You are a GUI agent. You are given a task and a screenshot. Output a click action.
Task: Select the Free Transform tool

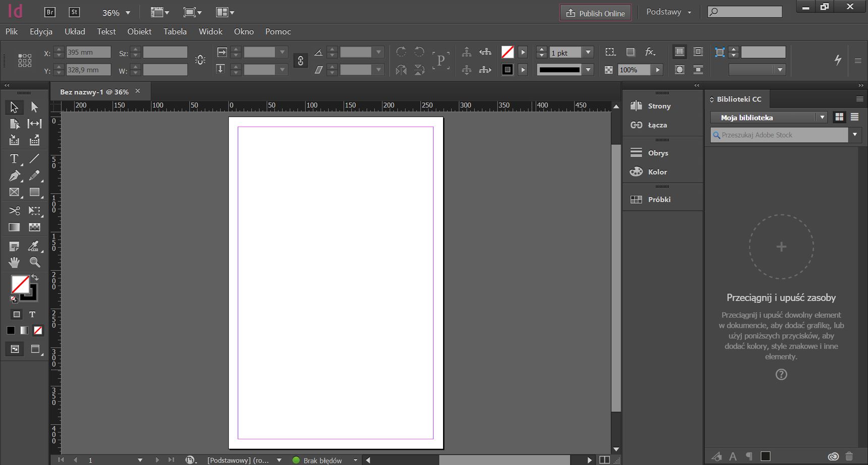pyautogui.click(x=34, y=210)
